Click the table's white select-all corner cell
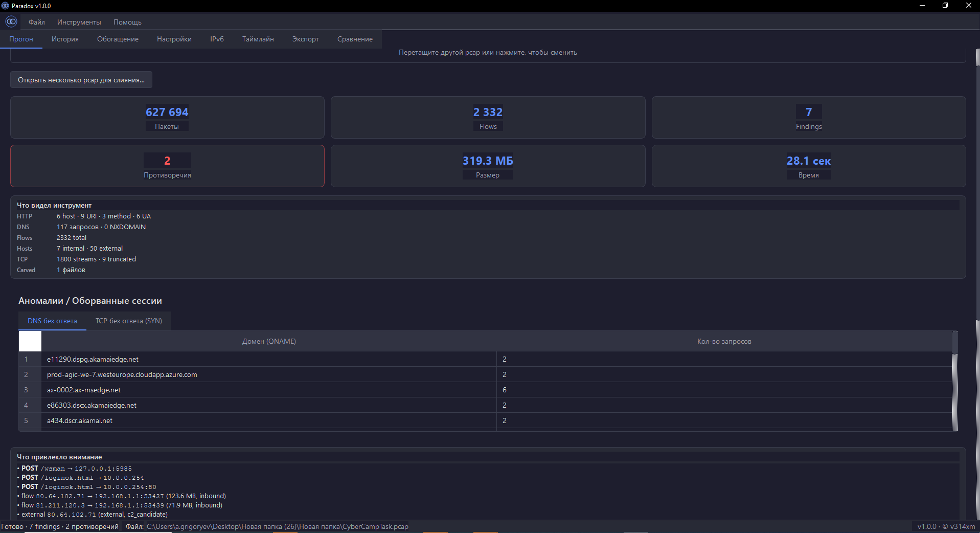980x533 pixels. 30,341
